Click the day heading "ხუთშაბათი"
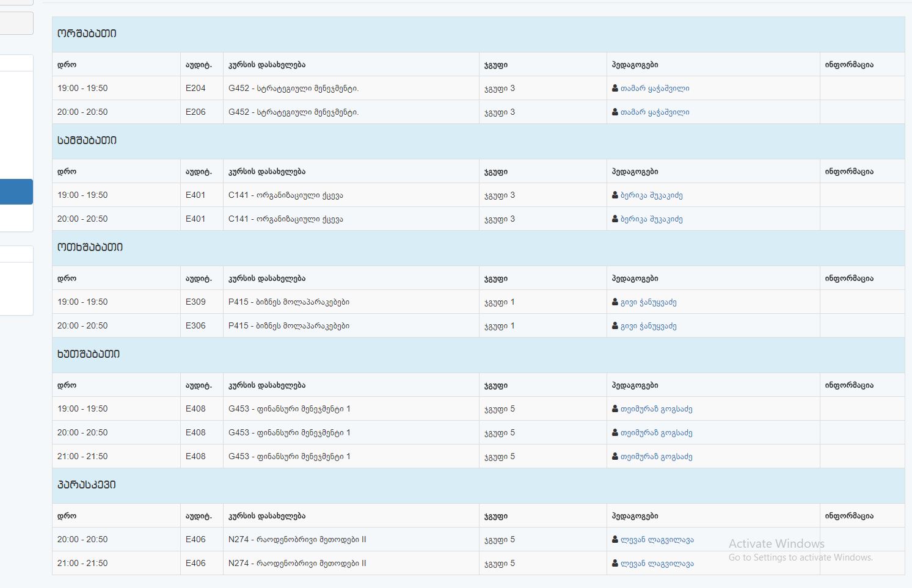Screen dimensions: 912x588 point(89,354)
